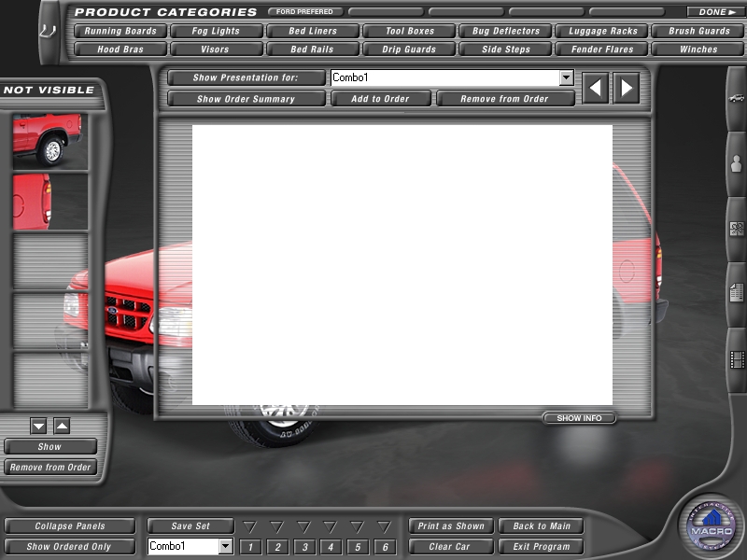Open the vehicle panel with the car icon
This screenshot has height=560, width=747.
pyautogui.click(x=737, y=98)
